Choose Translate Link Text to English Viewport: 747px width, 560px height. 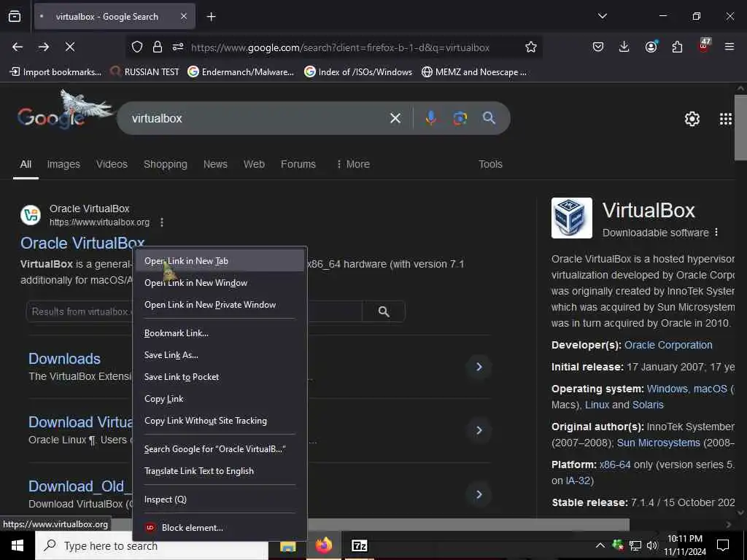pyautogui.click(x=220, y=471)
